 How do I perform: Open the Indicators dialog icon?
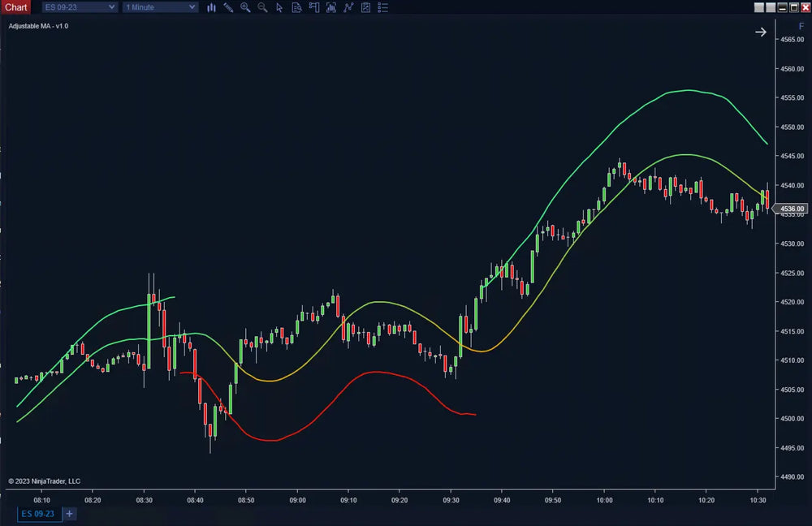click(x=330, y=7)
